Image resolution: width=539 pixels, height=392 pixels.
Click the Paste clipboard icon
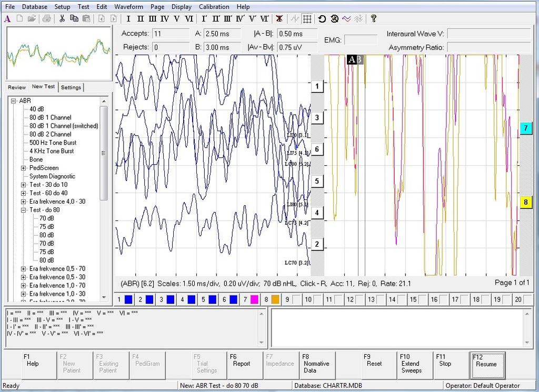tap(86, 18)
